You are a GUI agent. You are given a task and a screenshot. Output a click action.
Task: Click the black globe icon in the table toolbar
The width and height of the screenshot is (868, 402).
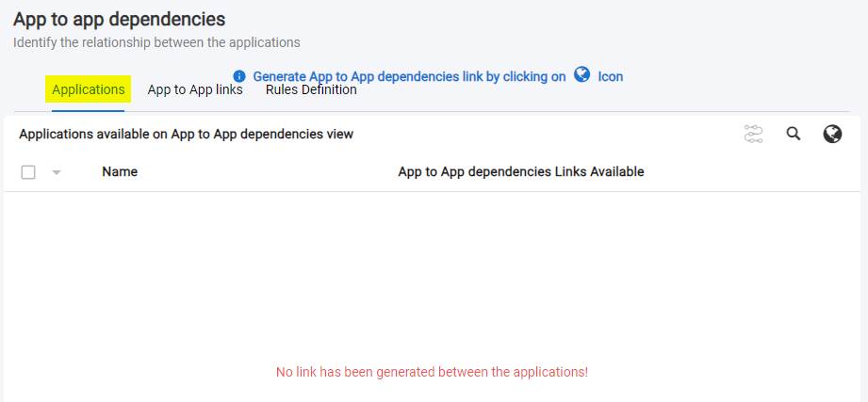832,135
